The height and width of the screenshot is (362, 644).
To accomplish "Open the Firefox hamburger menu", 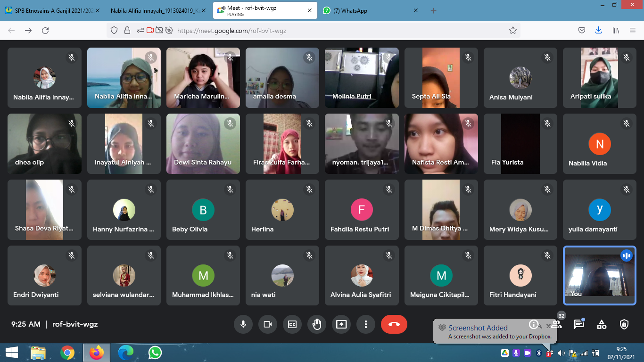I will pos(633,31).
